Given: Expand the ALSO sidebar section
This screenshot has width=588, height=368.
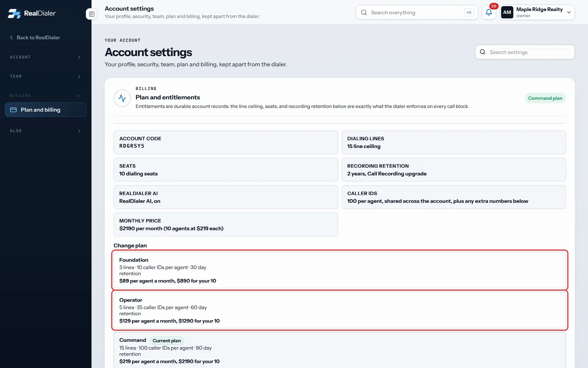Looking at the screenshot, I should pyautogui.click(x=46, y=131).
